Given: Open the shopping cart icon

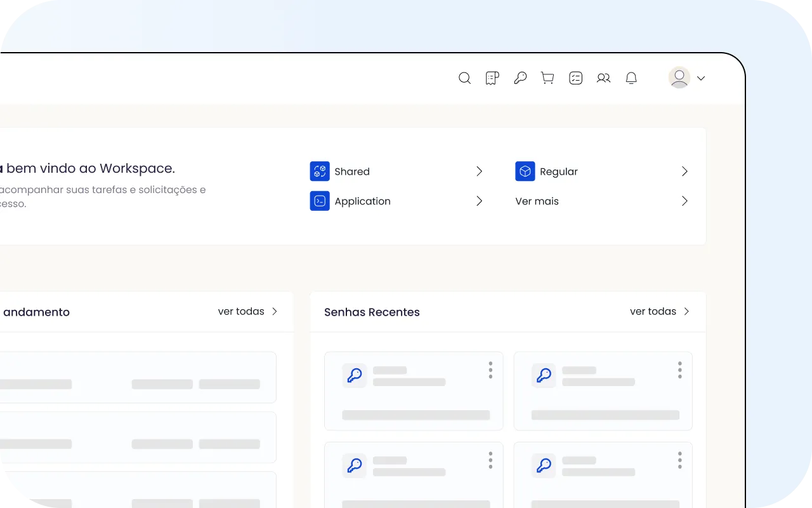Looking at the screenshot, I should coord(547,78).
